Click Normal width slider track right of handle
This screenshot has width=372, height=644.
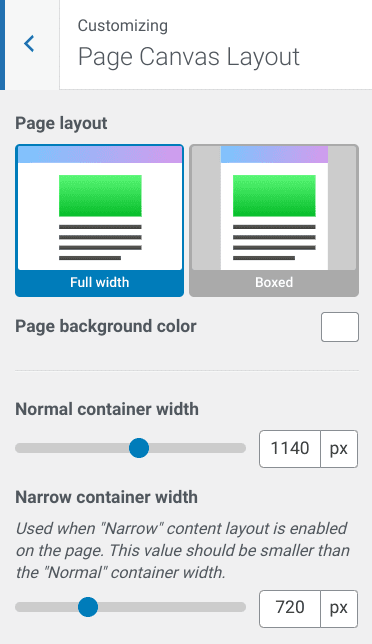(x=197, y=448)
